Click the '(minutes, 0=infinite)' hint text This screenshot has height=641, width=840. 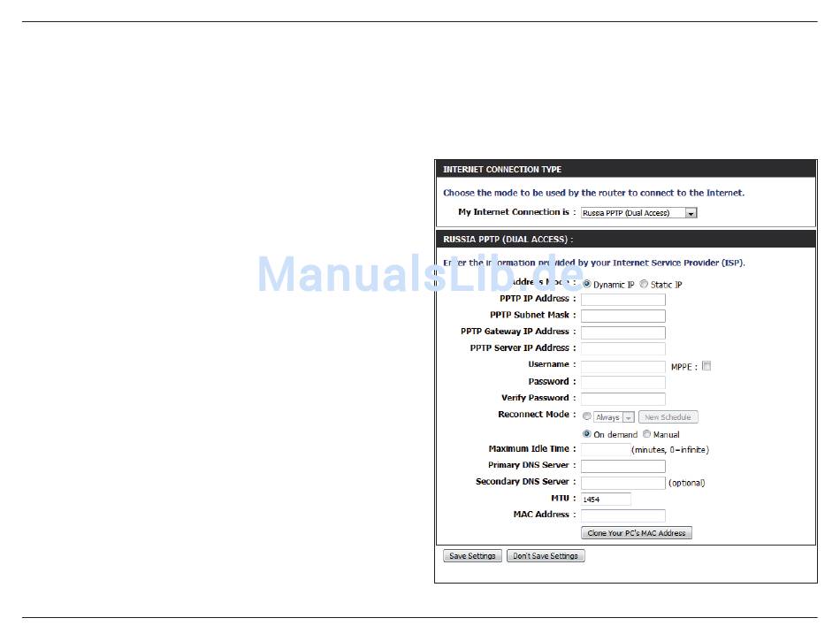coord(670,450)
